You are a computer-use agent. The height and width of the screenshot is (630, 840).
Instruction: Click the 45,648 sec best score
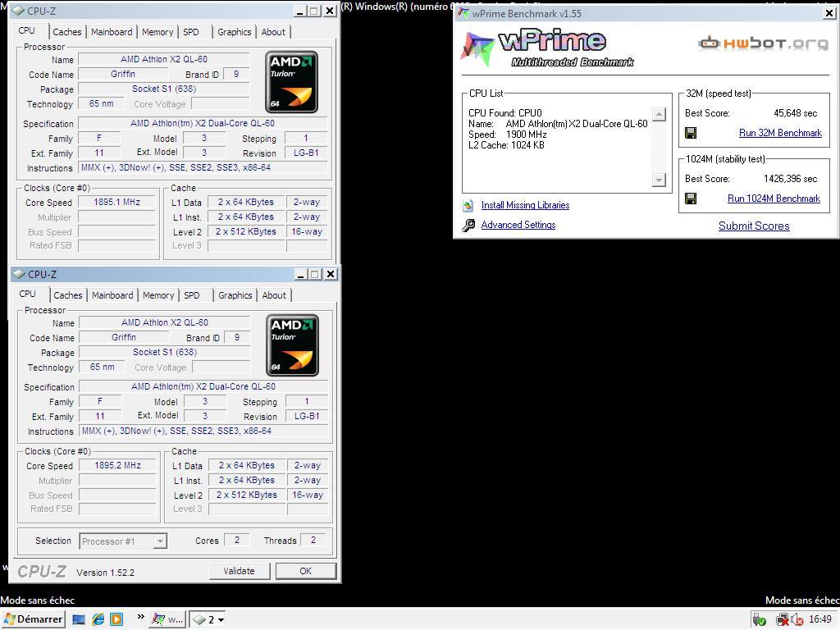796,113
